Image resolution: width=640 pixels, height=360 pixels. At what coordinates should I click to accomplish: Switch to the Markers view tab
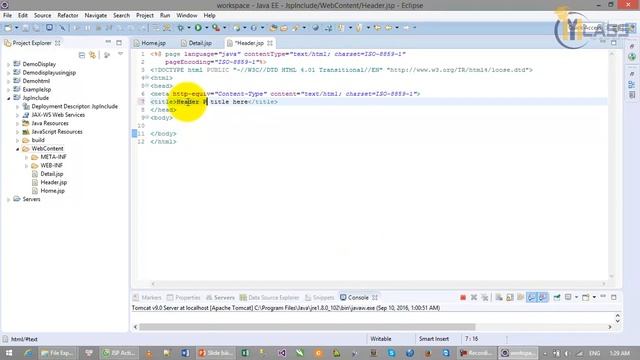(147, 298)
